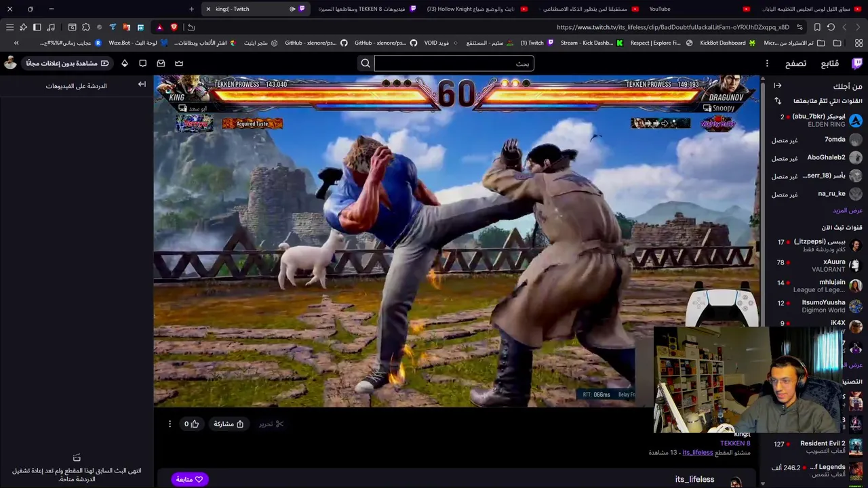This screenshot has width=868, height=488.
Task: Open the user profile avatar menu
Action: (x=10, y=63)
